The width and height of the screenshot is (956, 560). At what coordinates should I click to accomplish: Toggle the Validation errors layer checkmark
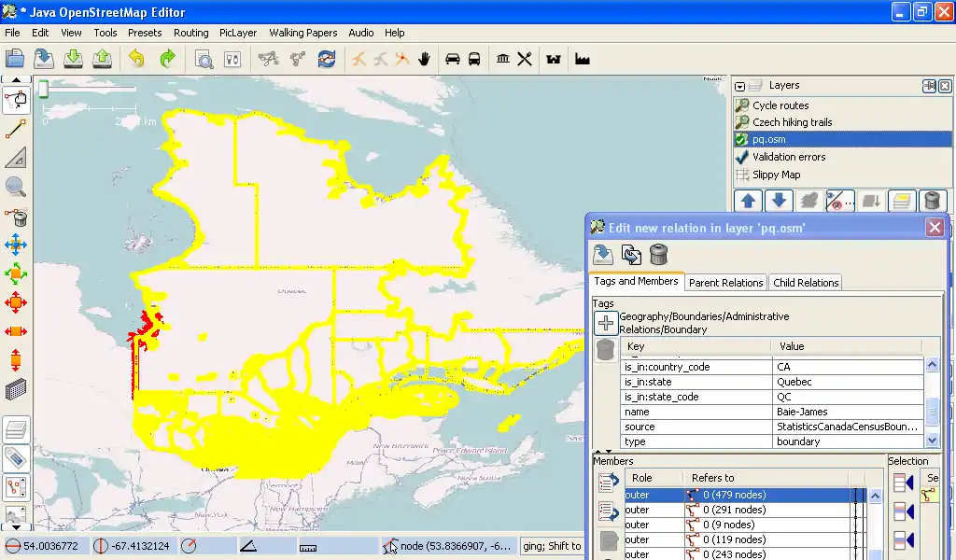(742, 157)
